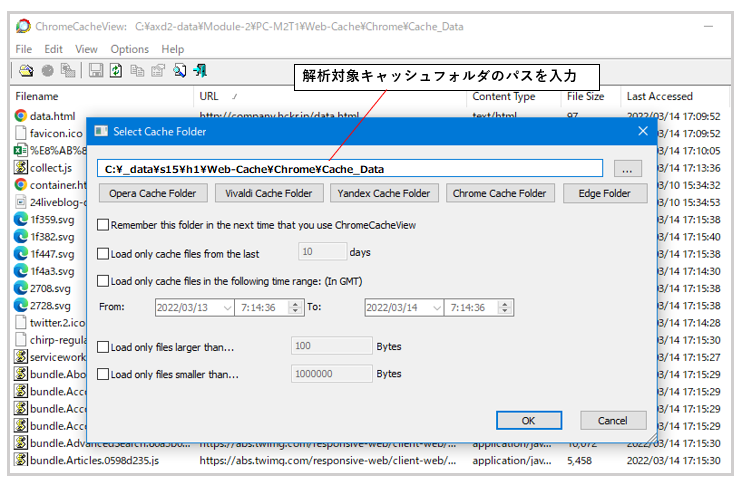Click the script icon beside collect.js

pyautogui.click(x=20, y=167)
